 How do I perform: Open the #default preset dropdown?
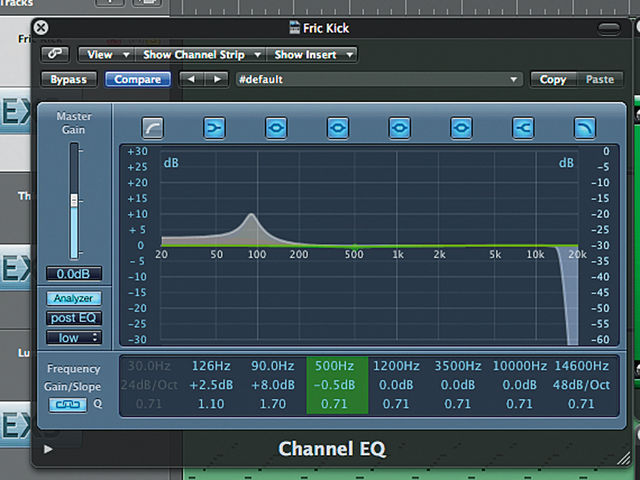tap(379, 79)
